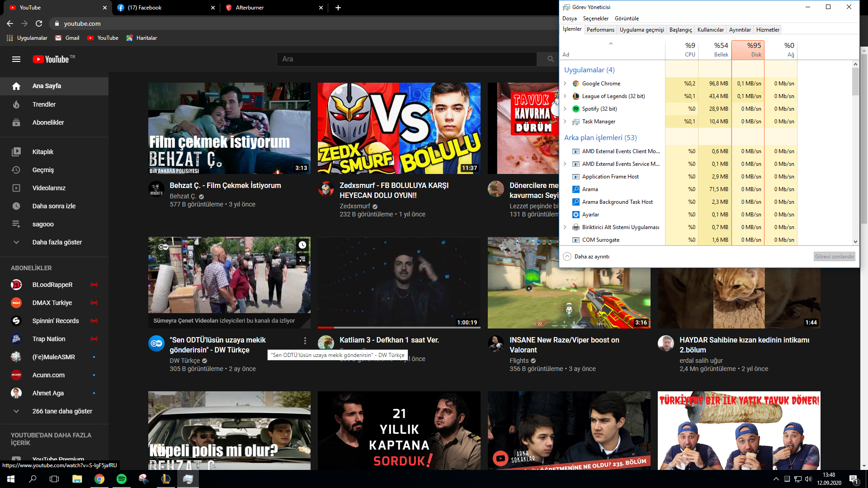
Task: Open Spinnin' Records channel subscription
Action: [x=54, y=321]
